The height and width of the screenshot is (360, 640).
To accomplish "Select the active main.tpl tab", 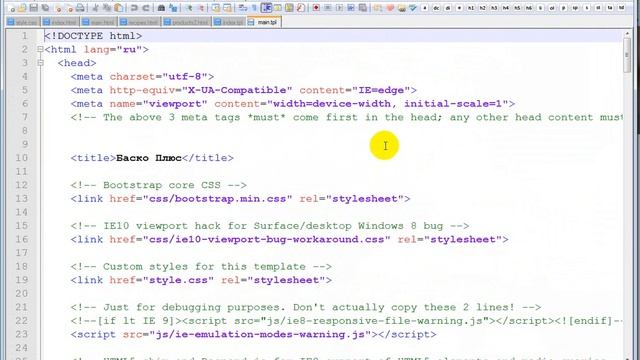I will (x=264, y=22).
